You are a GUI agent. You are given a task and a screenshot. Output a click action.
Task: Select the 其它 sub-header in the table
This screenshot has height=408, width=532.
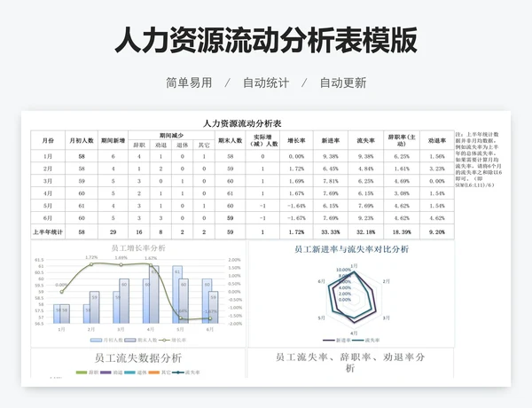[x=204, y=145]
